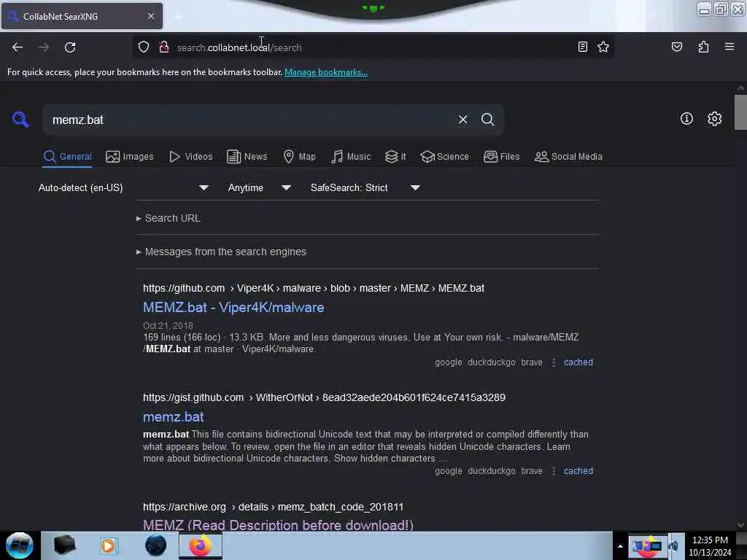The image size is (747, 560).
Task: Toggle reader view icon in address bar
Action: pos(582,47)
